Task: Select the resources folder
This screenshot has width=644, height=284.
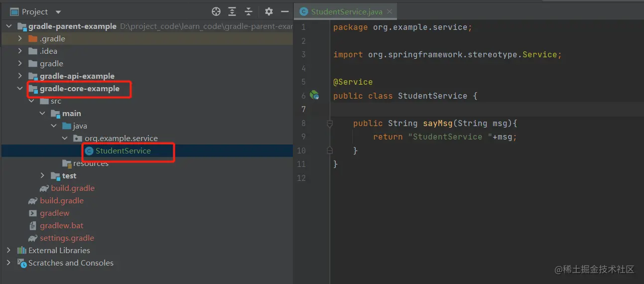Action: (x=91, y=163)
